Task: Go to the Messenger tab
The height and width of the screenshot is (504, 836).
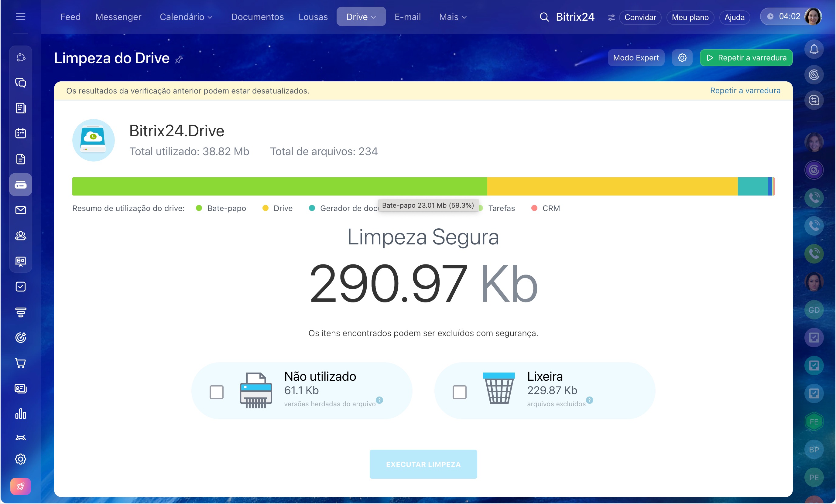Action: coord(118,17)
